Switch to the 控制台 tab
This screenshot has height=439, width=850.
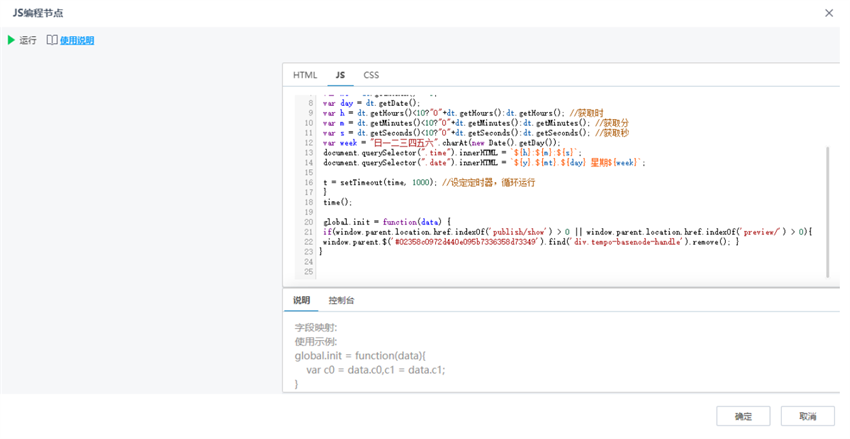[x=341, y=300]
